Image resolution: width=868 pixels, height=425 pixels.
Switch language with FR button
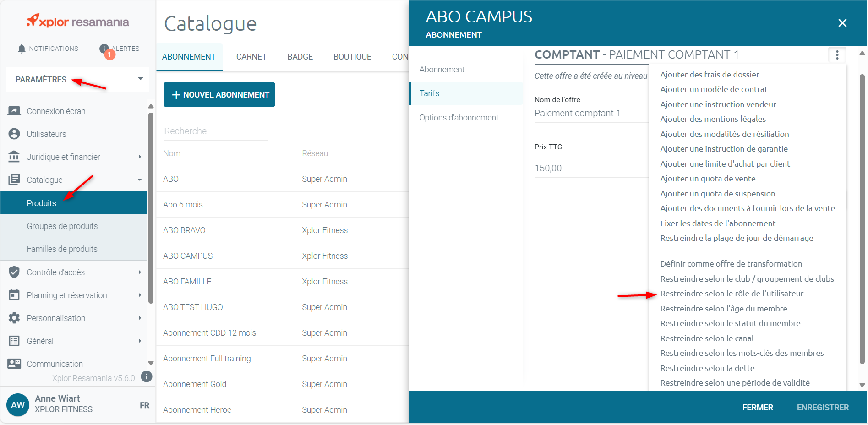click(x=144, y=405)
